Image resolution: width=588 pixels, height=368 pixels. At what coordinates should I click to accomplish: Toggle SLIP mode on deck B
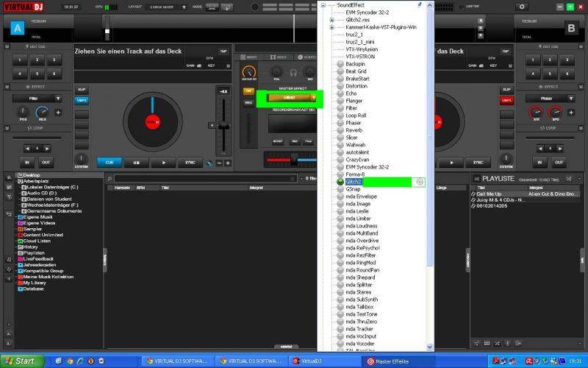tap(506, 90)
